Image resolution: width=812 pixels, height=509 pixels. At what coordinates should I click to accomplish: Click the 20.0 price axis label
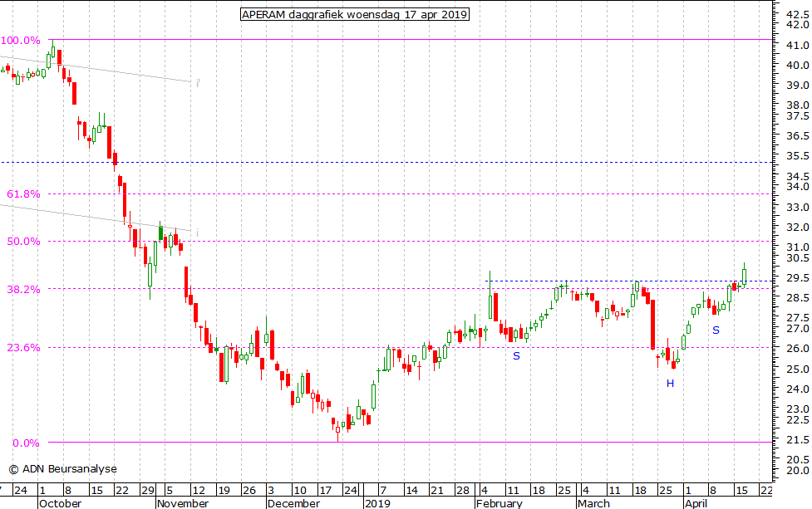[x=798, y=470]
